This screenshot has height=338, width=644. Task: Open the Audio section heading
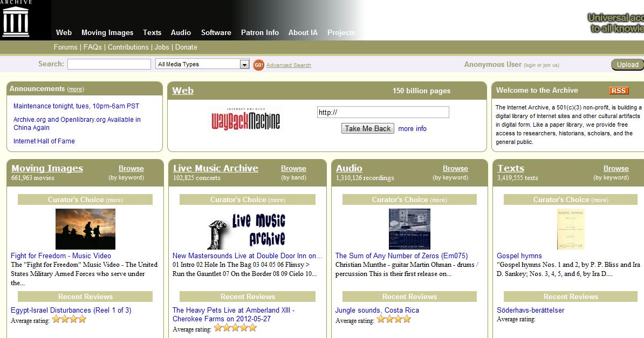pyautogui.click(x=349, y=168)
